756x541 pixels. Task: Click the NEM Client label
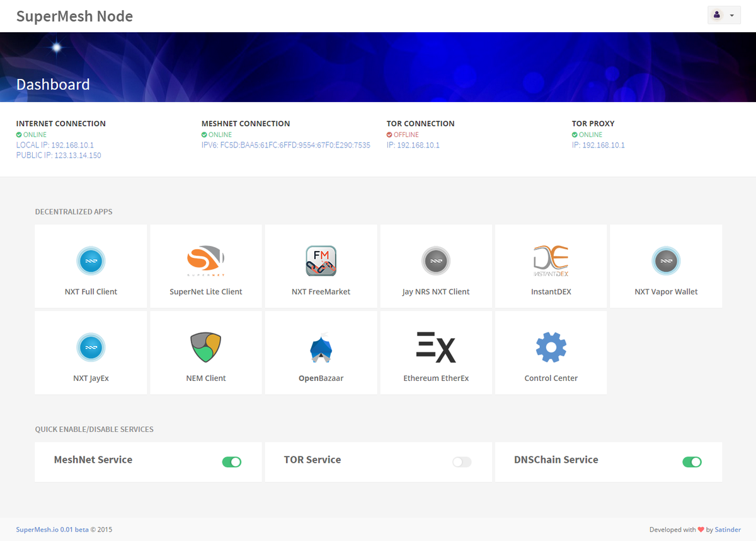(x=206, y=378)
